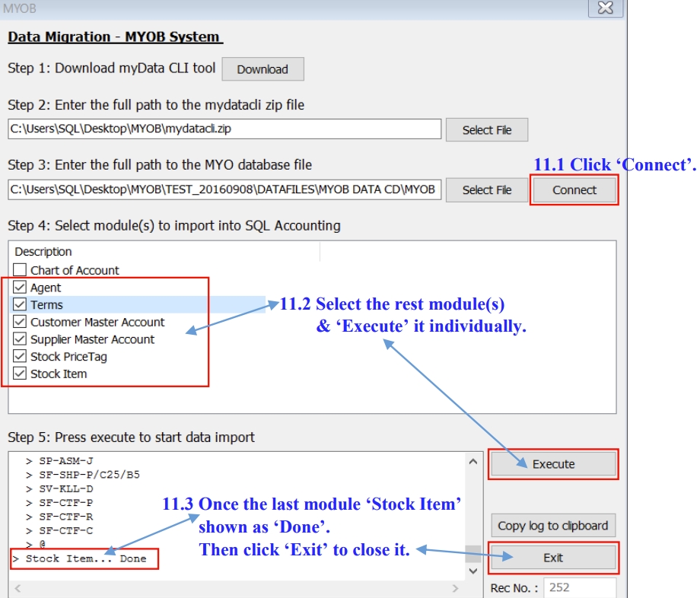Click Copy log to clipboard

coord(552,526)
